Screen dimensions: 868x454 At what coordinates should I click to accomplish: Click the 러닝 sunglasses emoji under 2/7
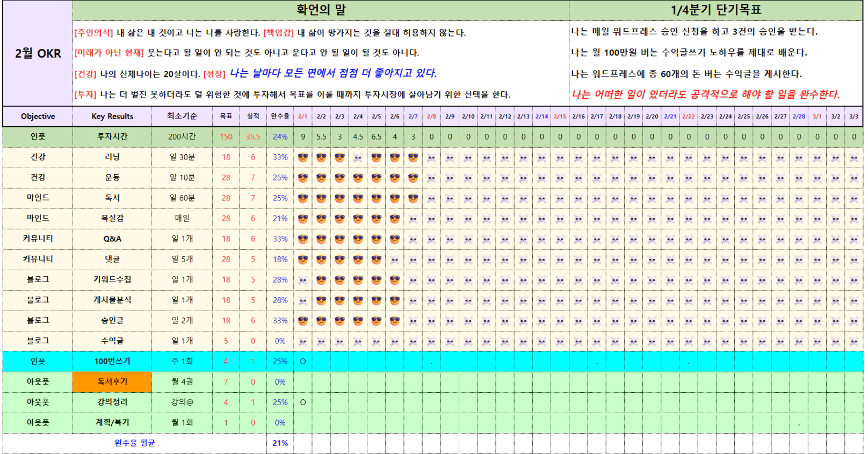[x=413, y=157]
